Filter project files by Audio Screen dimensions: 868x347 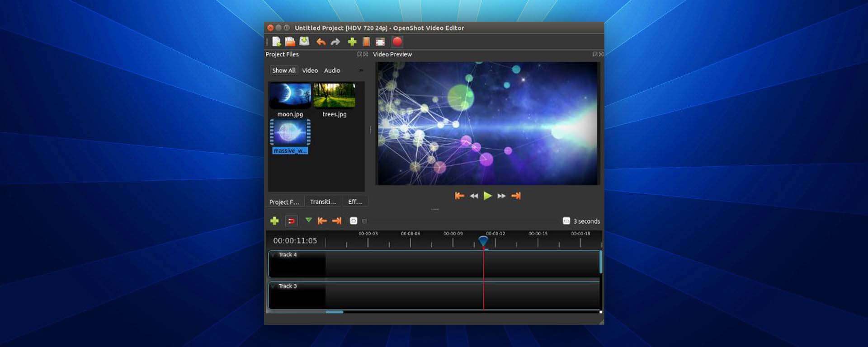click(332, 70)
